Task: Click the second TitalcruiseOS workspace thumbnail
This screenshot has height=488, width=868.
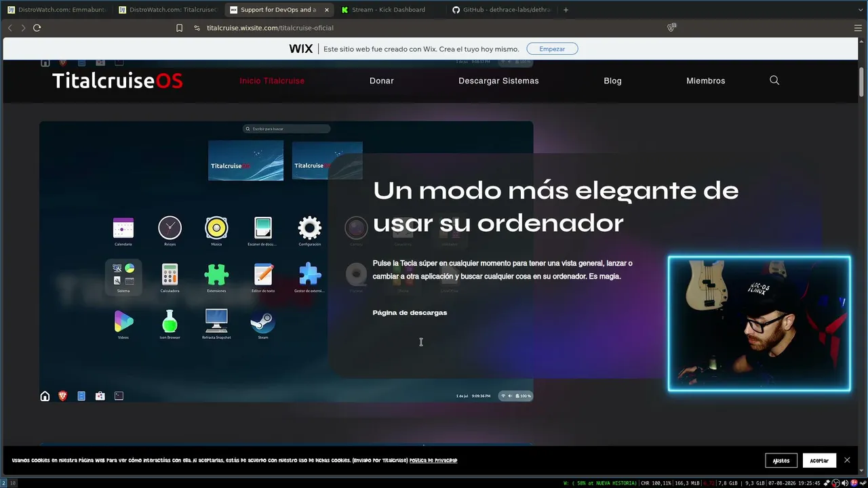Action: click(327, 161)
